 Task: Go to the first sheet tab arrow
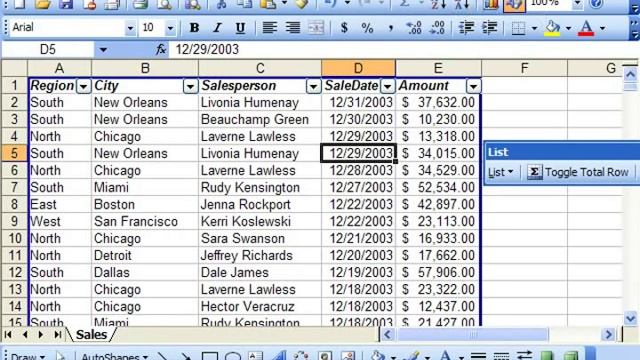pos(8,335)
